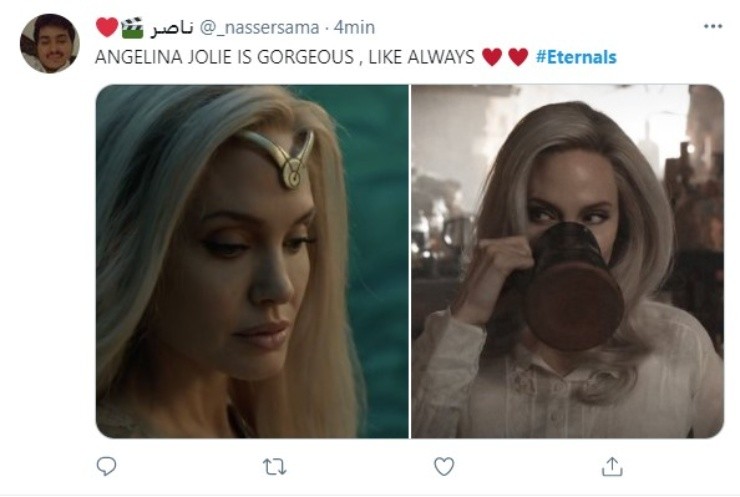
Task: Open the share tweet options
Action: click(612, 466)
